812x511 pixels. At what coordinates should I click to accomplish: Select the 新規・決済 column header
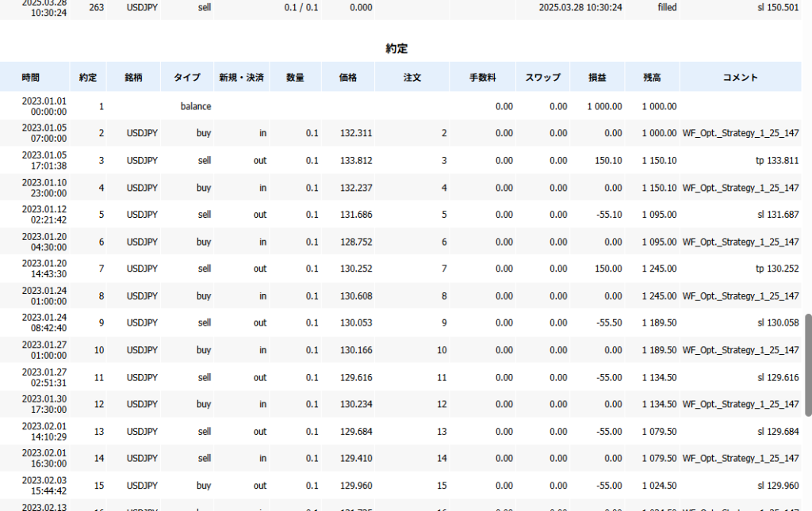click(x=242, y=78)
